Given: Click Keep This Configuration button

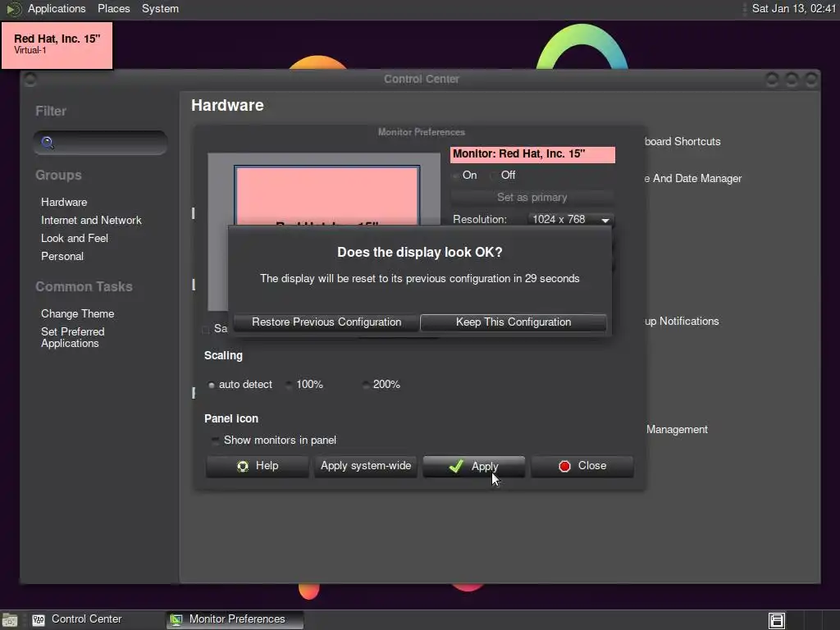Looking at the screenshot, I should (514, 322).
